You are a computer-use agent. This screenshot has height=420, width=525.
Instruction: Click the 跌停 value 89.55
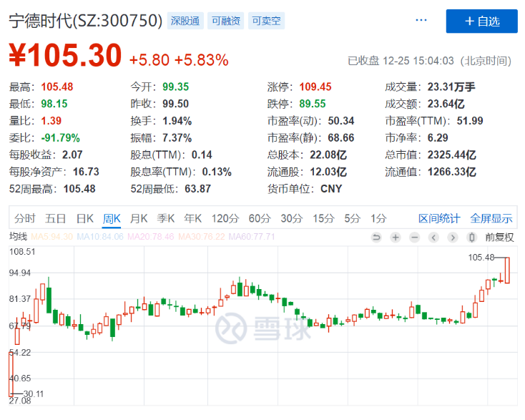[313, 104]
